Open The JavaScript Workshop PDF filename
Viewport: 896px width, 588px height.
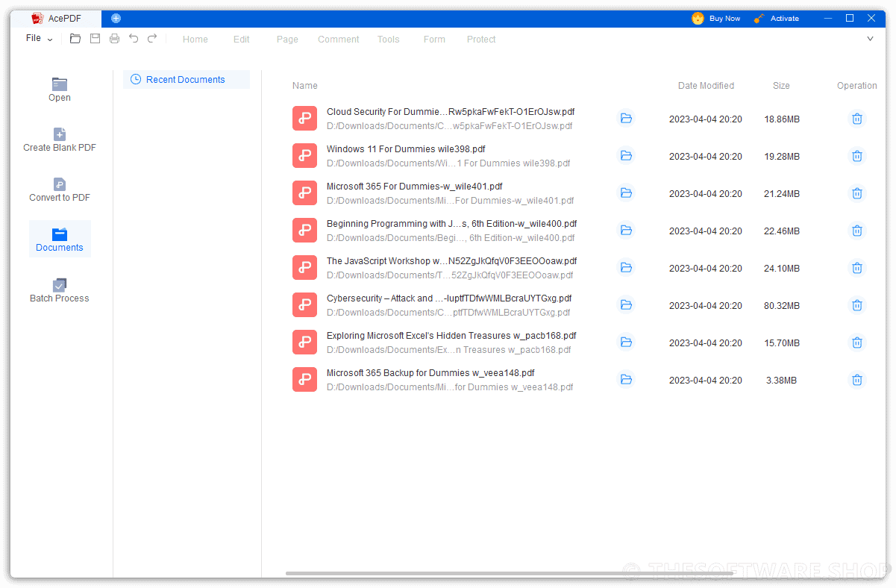(x=451, y=261)
